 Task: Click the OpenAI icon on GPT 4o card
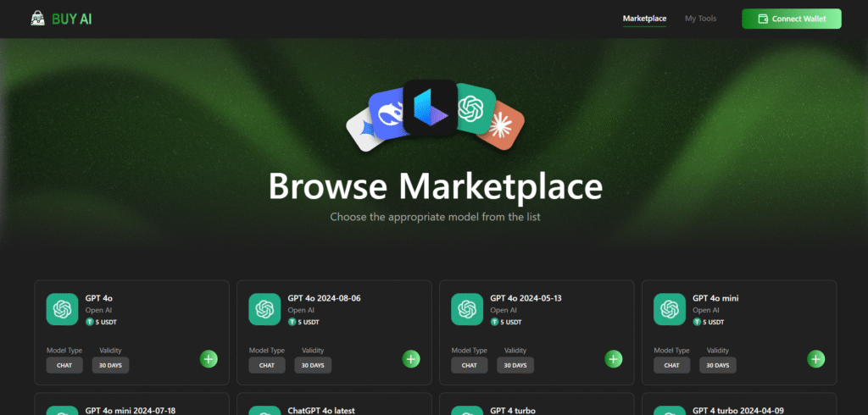coord(62,309)
